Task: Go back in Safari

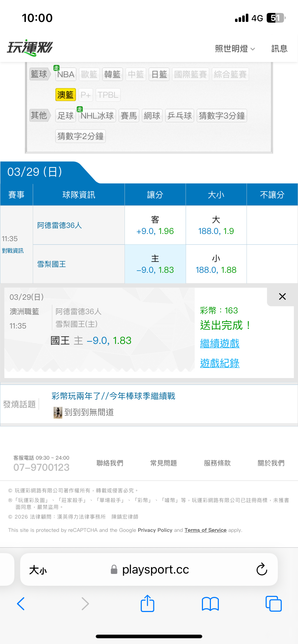Action: pyautogui.click(x=21, y=604)
